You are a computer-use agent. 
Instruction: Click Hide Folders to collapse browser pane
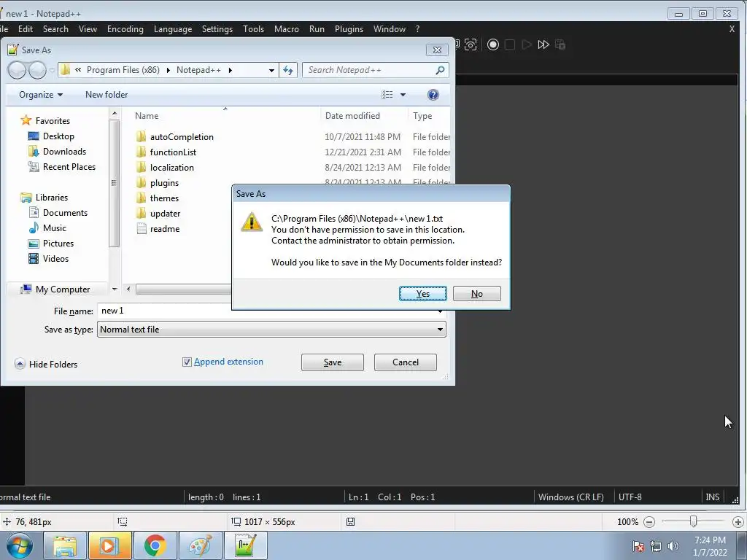(x=46, y=365)
